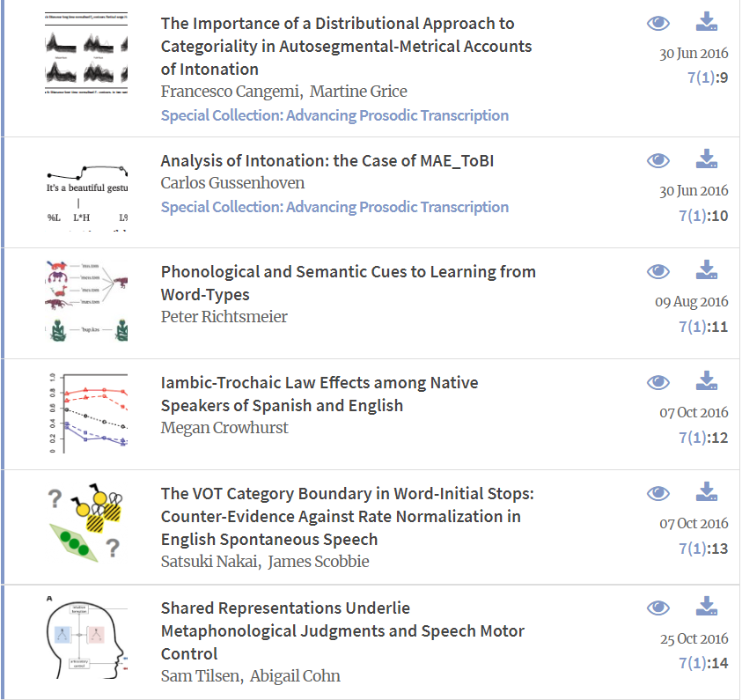Image resolution: width=742 pixels, height=700 pixels.
Task: Download the VOT Category Boundary article
Action: [707, 492]
